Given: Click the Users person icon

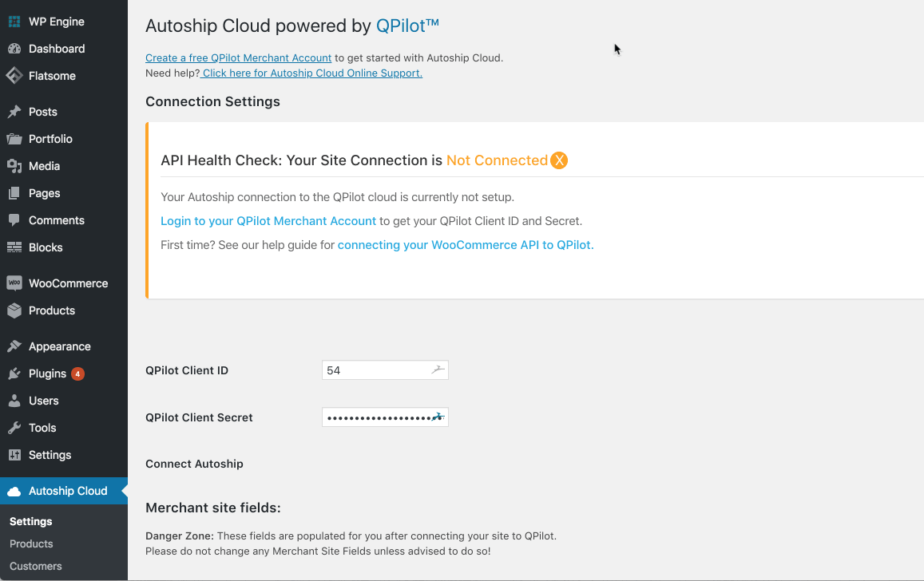Looking at the screenshot, I should click(14, 401).
